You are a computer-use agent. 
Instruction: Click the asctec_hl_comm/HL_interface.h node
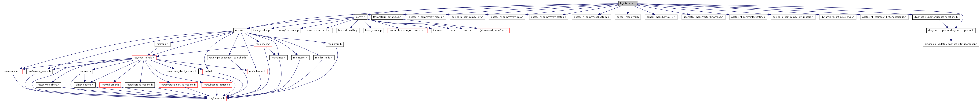pos(407,31)
